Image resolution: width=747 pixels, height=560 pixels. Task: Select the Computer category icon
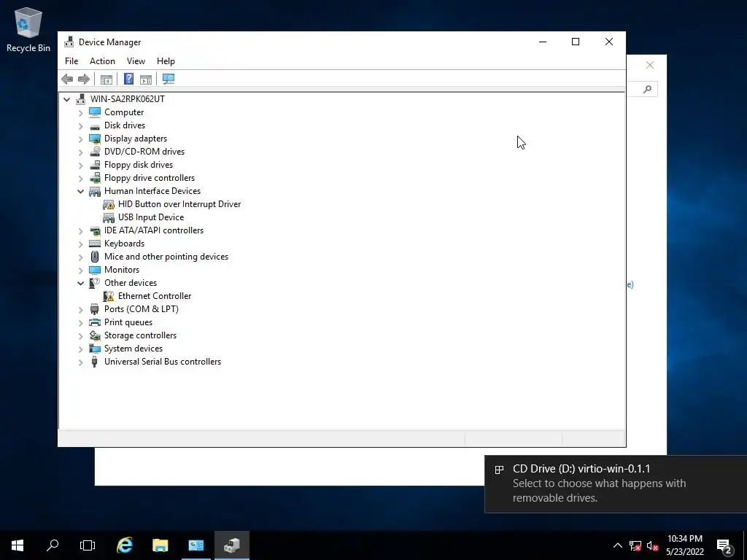point(95,112)
